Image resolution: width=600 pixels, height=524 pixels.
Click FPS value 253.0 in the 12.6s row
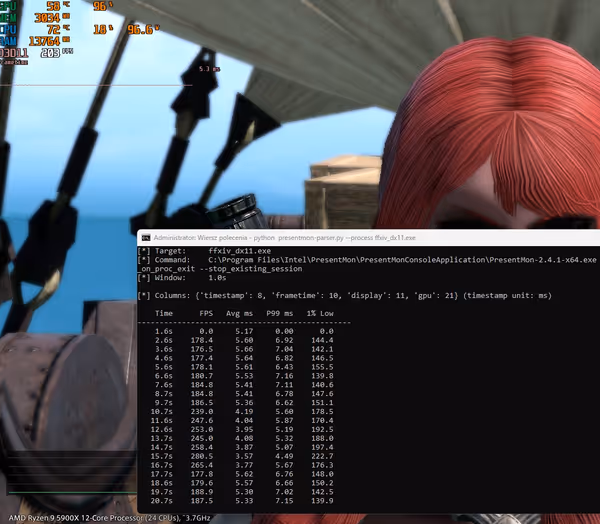[202, 429]
